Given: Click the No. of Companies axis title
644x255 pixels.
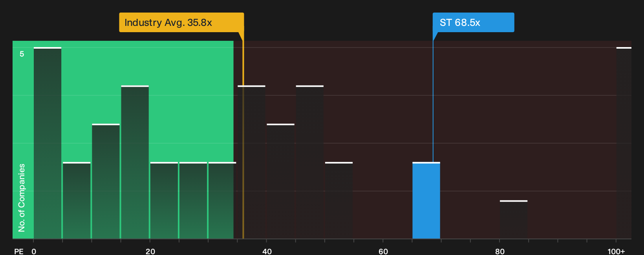Looking at the screenshot, I should tap(22, 198).
